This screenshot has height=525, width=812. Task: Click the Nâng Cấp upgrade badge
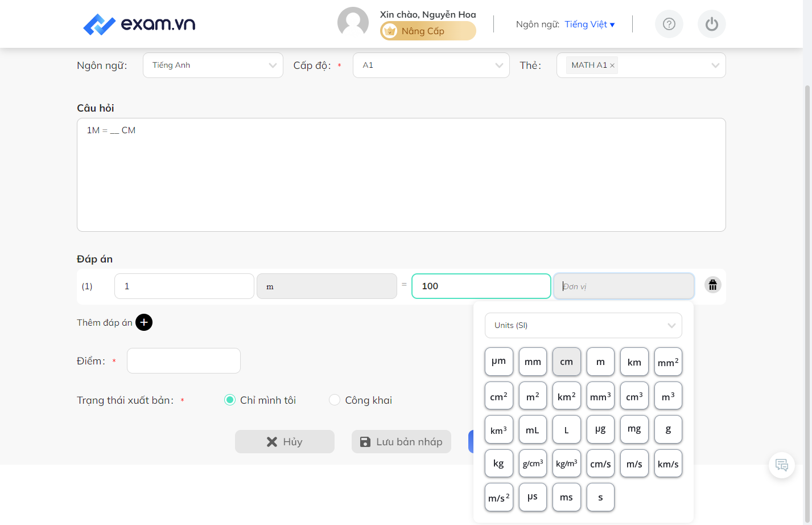point(428,31)
